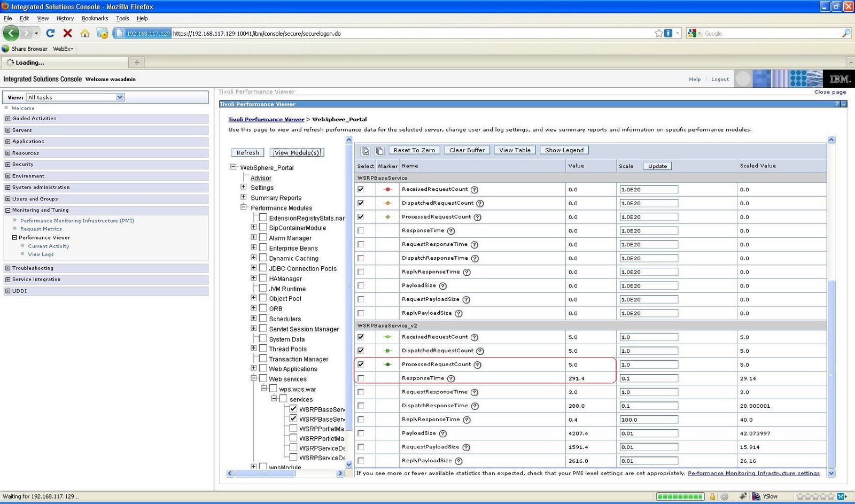This screenshot has width=855, height=504.
Task: Tick the System Data module checkbox
Action: [x=263, y=339]
